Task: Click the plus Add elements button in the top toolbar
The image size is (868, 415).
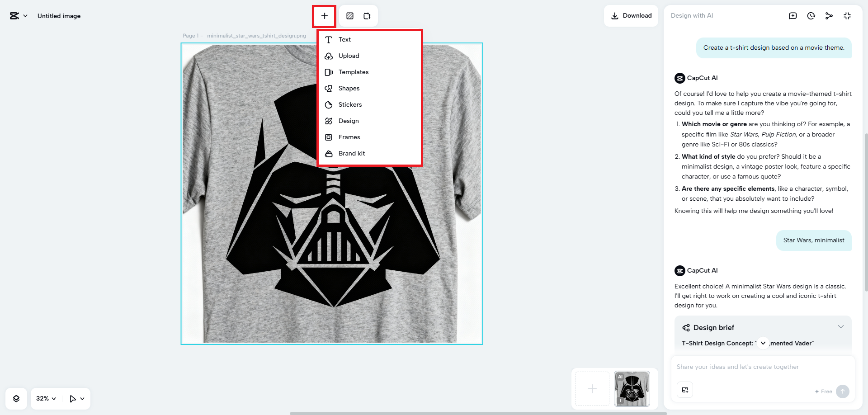Action: [x=324, y=16]
